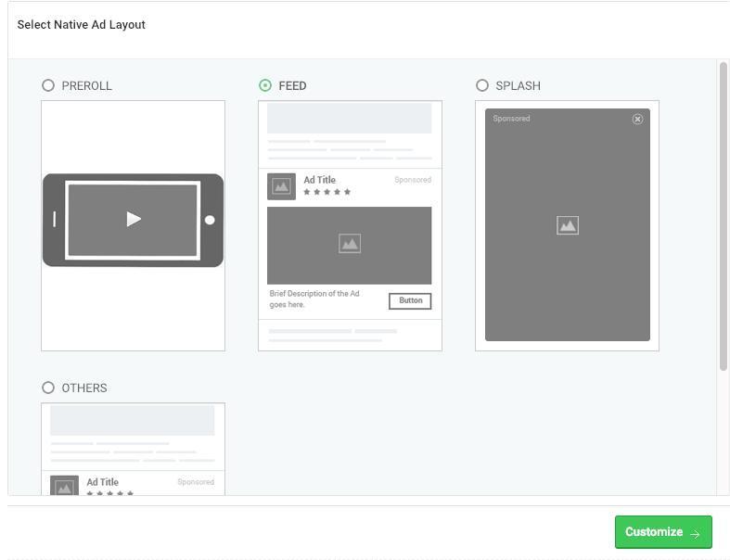This screenshot has width=730, height=560.
Task: Select the OTHERS layout radio button
Action: pos(48,388)
